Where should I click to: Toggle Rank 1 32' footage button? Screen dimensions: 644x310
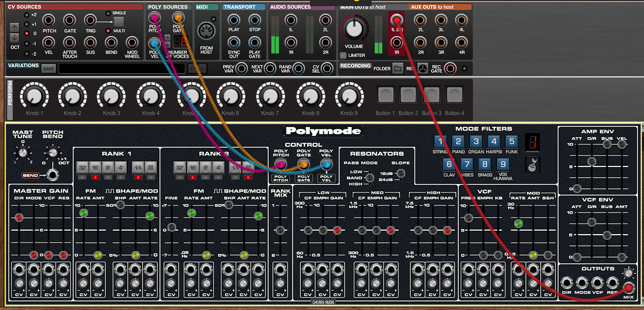coord(82,167)
